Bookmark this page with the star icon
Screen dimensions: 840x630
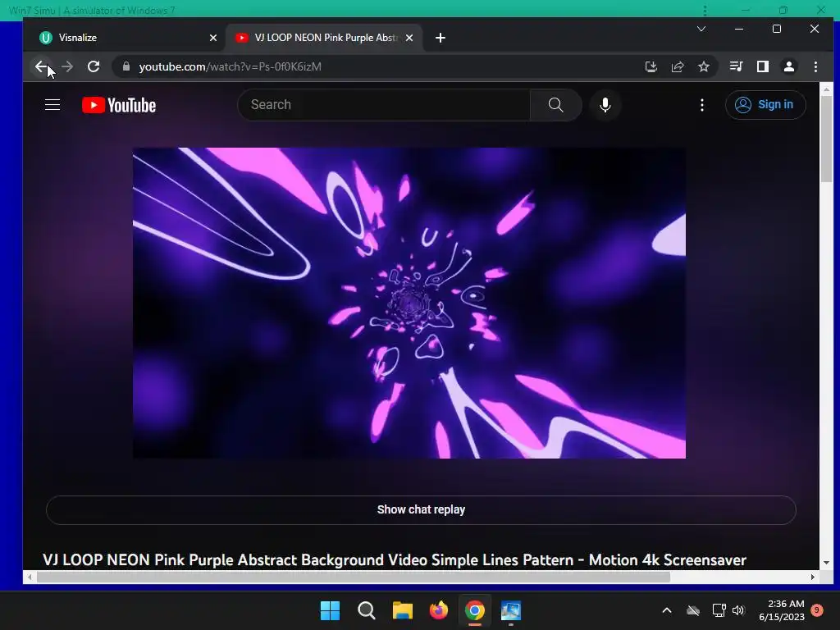click(704, 66)
